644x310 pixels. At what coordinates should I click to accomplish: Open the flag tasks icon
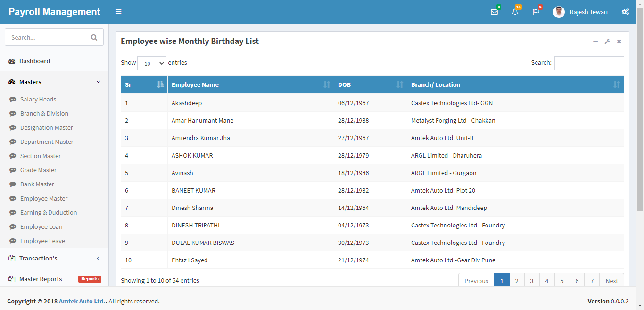click(536, 12)
